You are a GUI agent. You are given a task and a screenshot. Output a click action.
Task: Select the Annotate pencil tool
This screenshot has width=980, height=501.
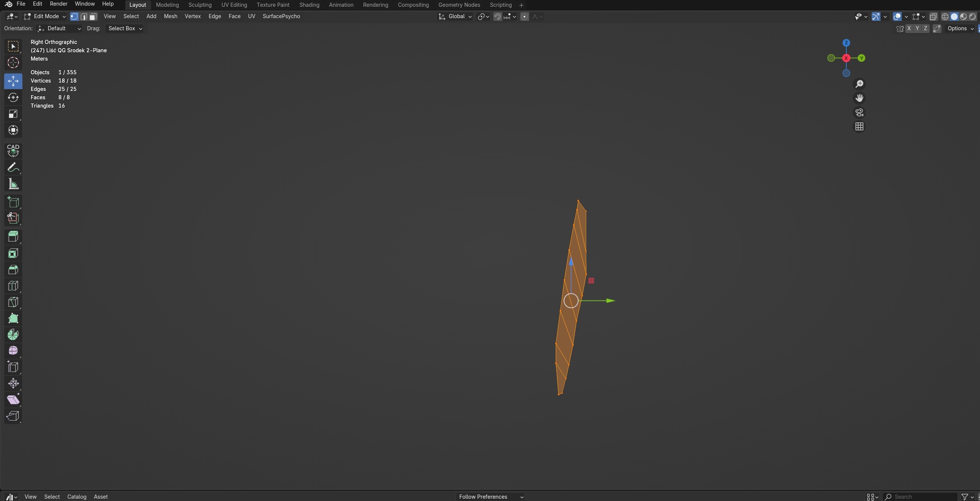pos(13,168)
